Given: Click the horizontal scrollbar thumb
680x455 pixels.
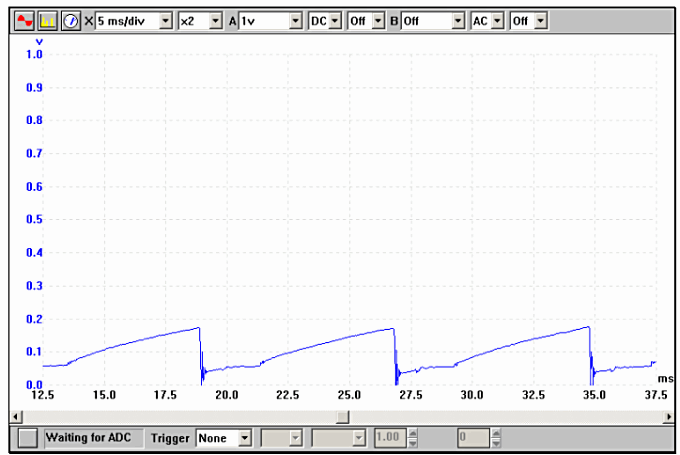Looking at the screenshot, I should click(342, 416).
